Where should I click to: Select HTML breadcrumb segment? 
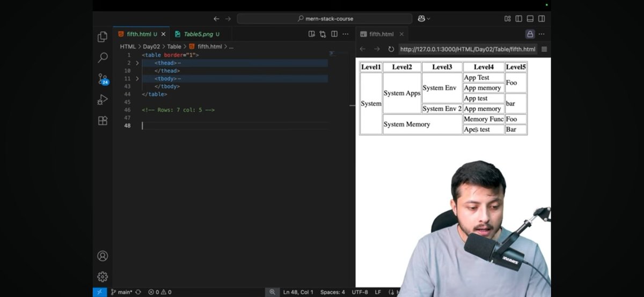tap(128, 47)
